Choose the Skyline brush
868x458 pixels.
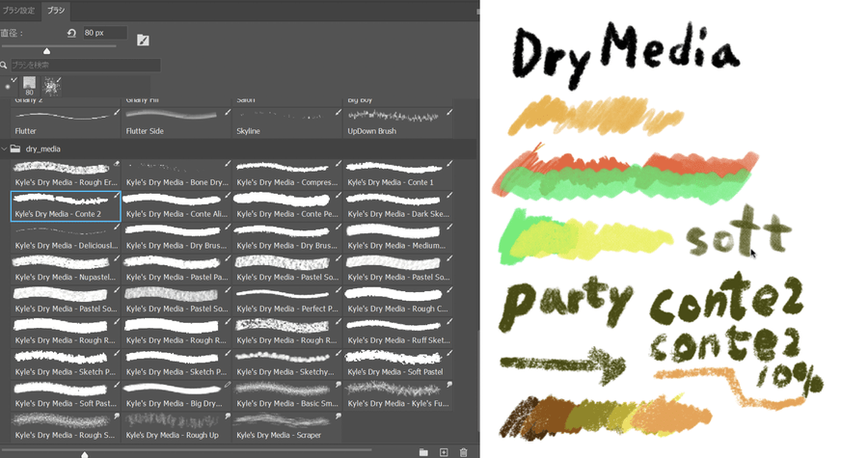coord(286,122)
